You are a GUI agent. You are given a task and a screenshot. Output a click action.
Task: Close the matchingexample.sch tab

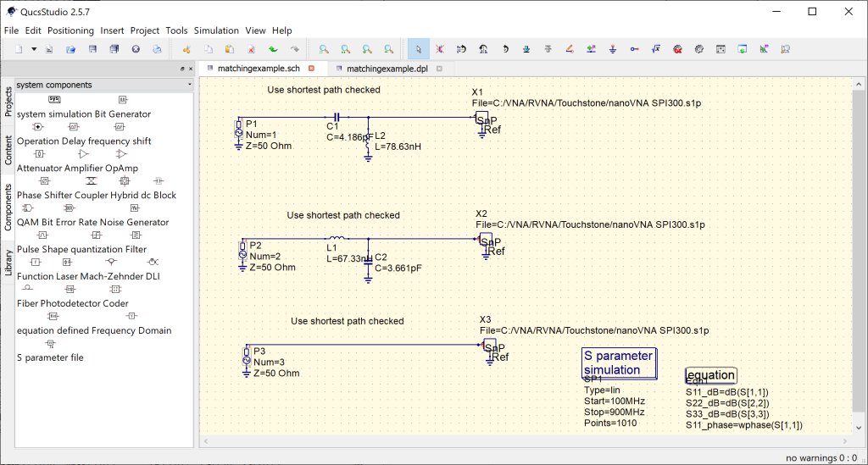312,69
